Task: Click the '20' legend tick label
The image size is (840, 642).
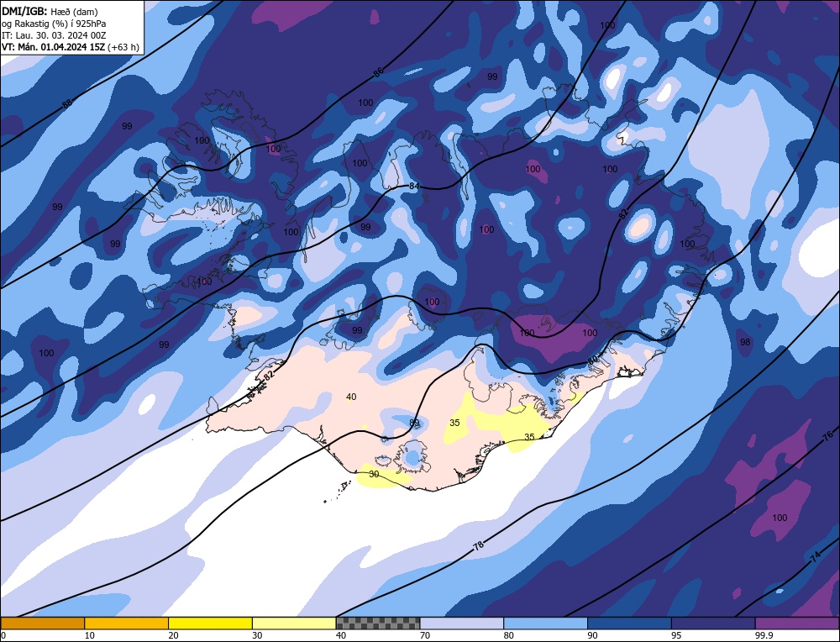Action: click(173, 635)
